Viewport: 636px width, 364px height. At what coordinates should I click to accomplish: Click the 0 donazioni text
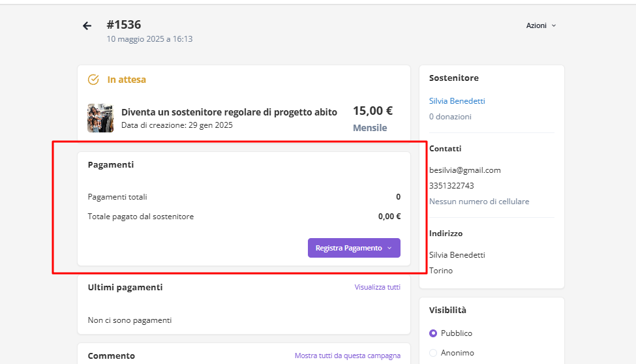[x=450, y=117]
